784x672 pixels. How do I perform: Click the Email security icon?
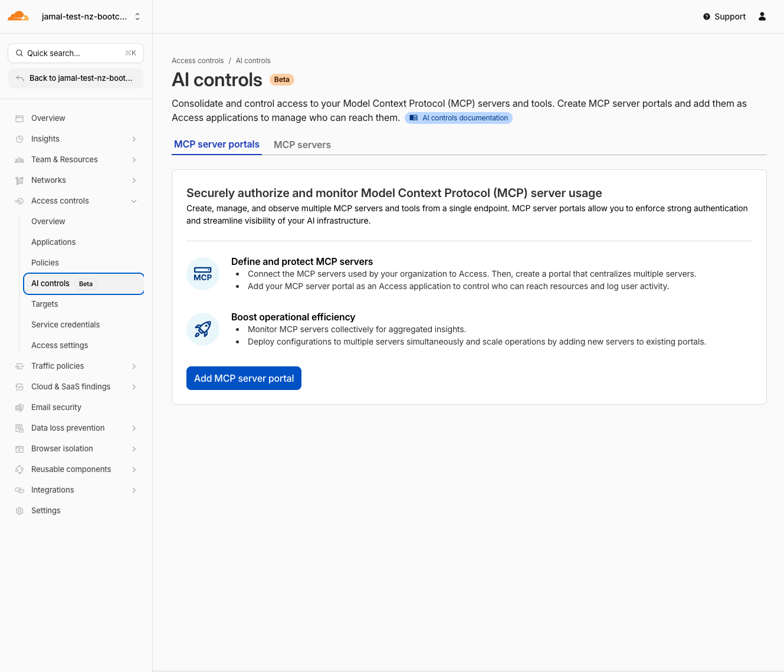(x=19, y=408)
